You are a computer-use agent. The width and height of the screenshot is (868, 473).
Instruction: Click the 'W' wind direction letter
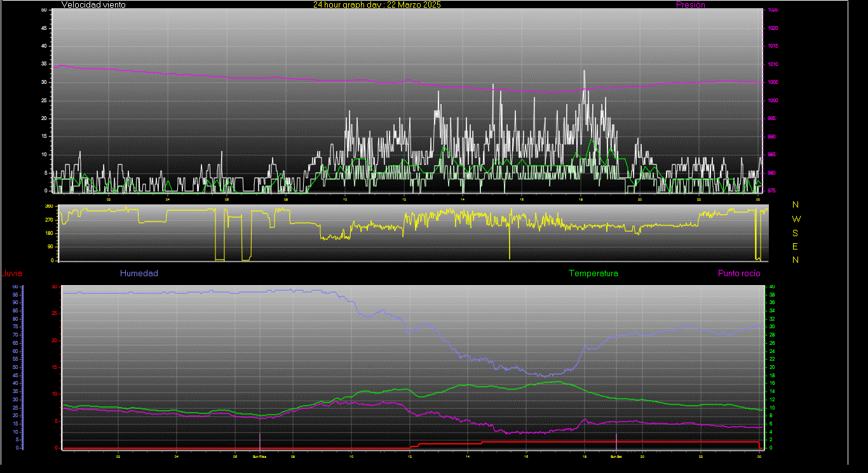[x=796, y=219]
